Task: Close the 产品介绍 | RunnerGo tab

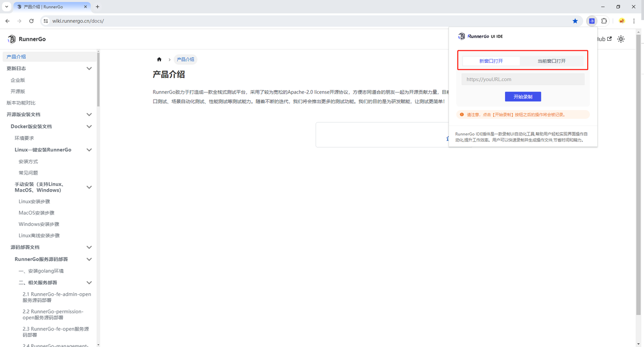Action: (85, 7)
